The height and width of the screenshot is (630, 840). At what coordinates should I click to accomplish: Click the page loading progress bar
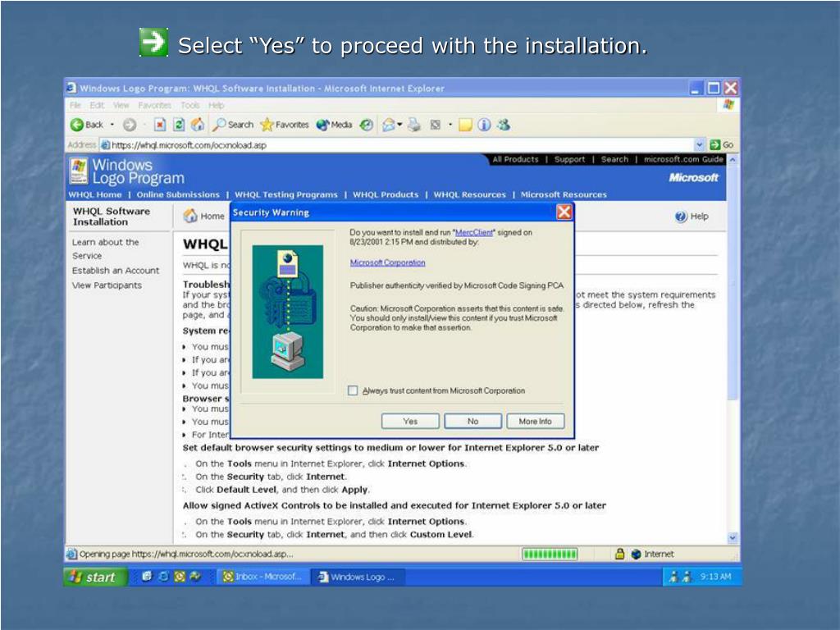550,554
